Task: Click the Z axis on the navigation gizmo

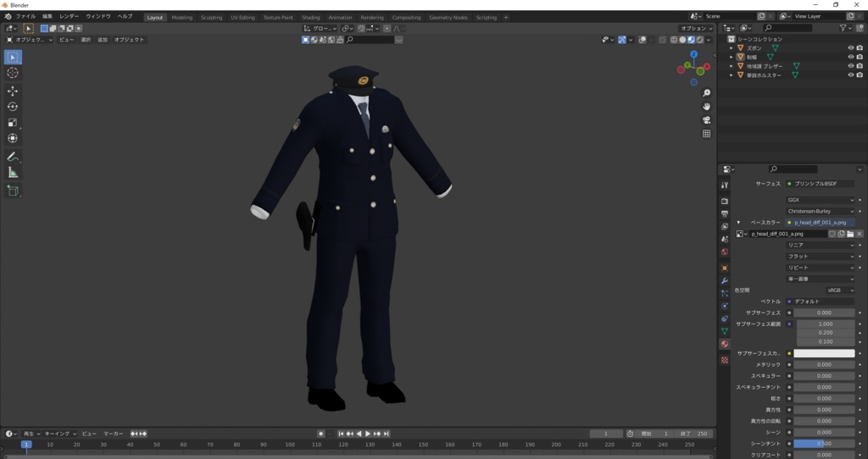Action: [693, 55]
